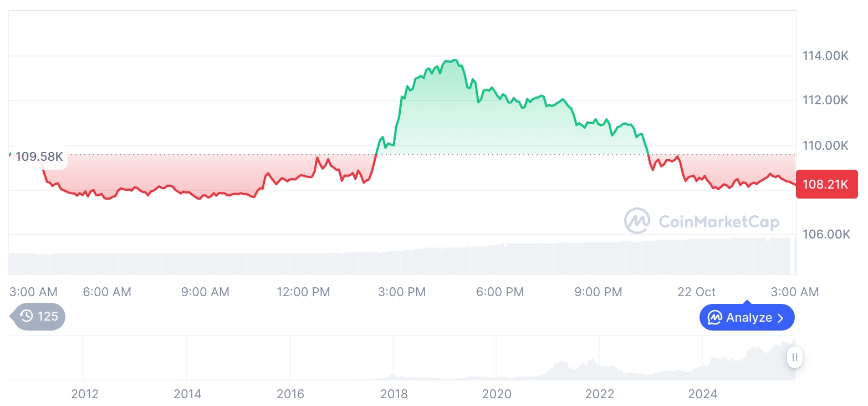Screen dimensions: 868x406
Task: Click the CoinMarketCap watermark text
Action: click(719, 222)
